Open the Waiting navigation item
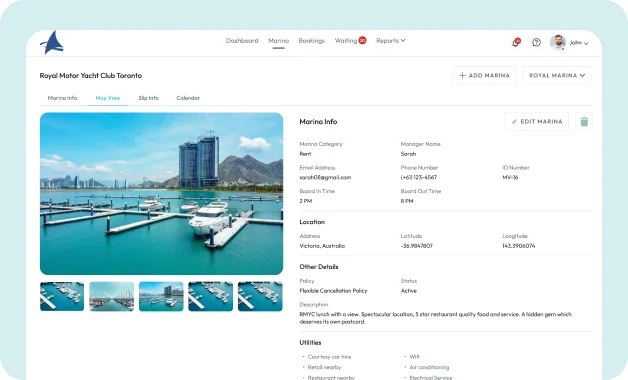The width and height of the screenshot is (628, 380). click(x=346, y=40)
